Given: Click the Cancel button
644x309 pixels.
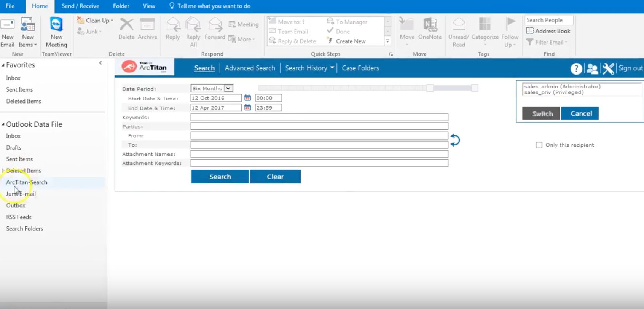Looking at the screenshot, I should point(580,113).
